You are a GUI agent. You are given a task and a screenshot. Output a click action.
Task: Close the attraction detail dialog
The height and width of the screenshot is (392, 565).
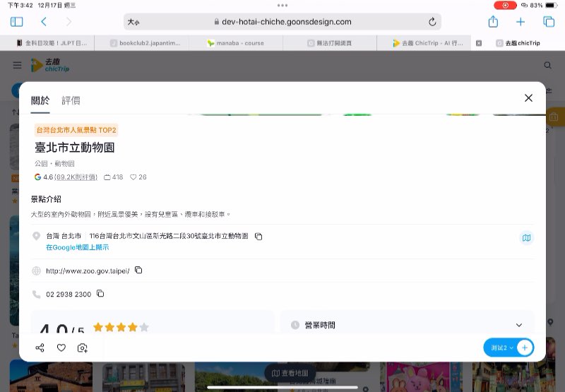click(528, 98)
